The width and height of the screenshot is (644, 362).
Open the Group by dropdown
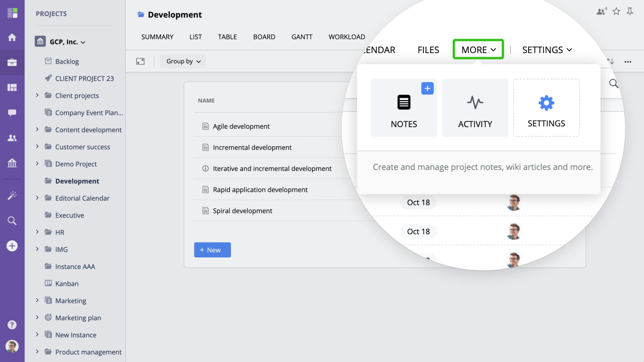(183, 61)
